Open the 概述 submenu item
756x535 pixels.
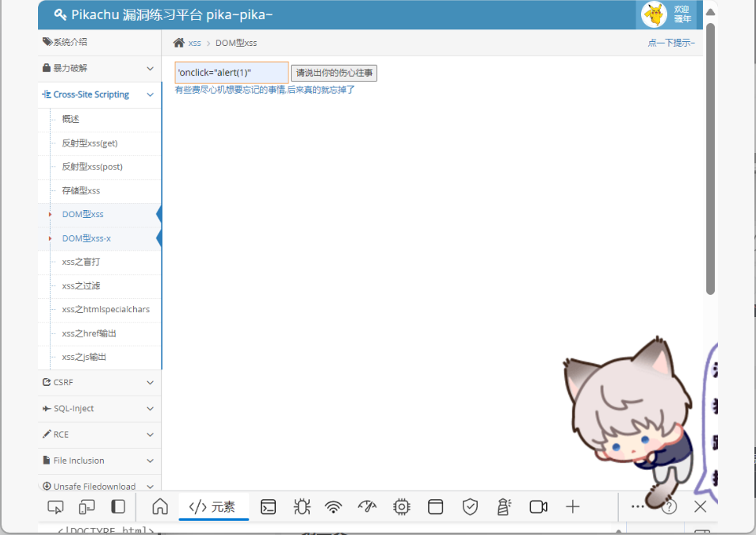71,119
